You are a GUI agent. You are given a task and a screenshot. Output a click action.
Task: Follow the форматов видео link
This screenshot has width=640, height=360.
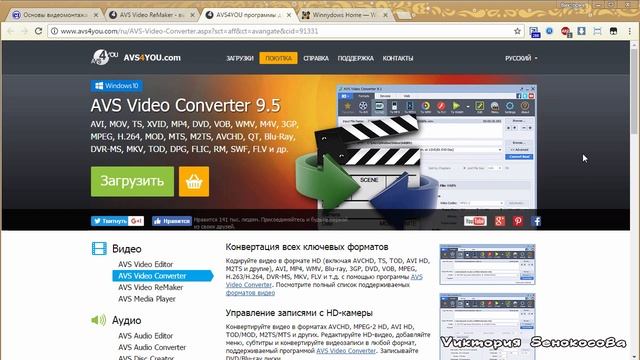pos(250,293)
